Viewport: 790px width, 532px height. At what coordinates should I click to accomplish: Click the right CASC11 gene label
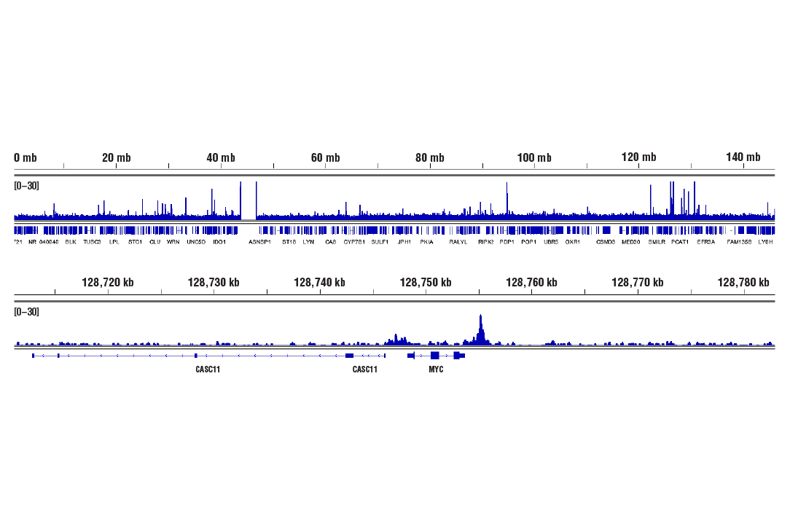364,369
